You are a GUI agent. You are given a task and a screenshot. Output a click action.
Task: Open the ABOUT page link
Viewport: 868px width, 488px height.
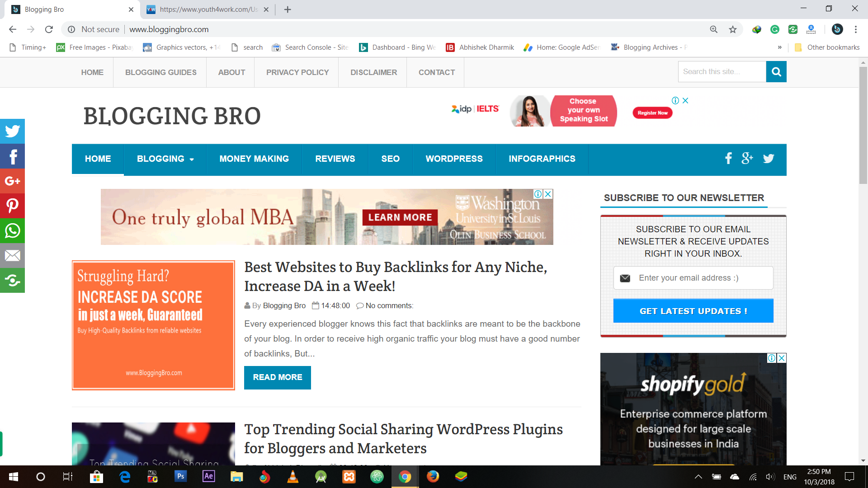231,72
